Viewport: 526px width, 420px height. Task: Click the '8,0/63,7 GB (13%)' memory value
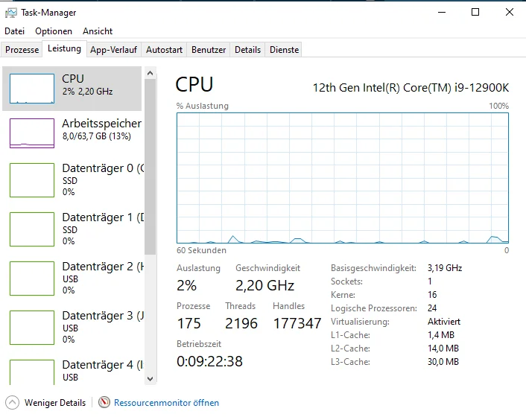click(97, 136)
